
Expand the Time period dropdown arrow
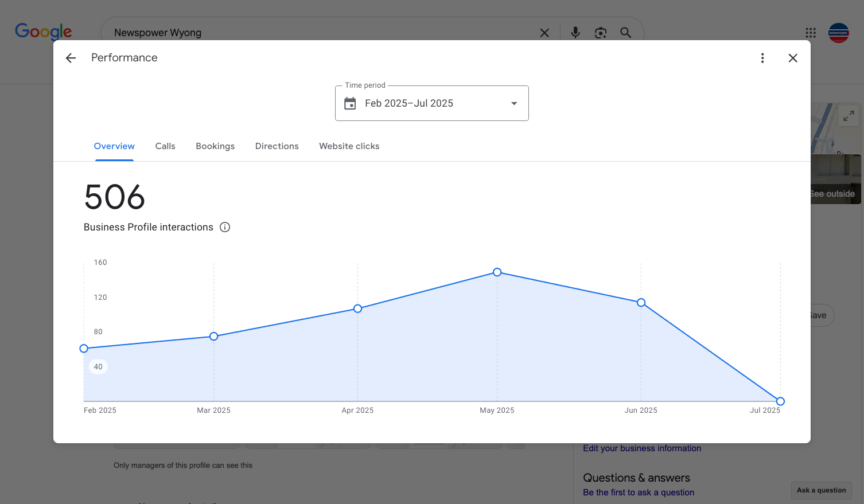tap(514, 103)
